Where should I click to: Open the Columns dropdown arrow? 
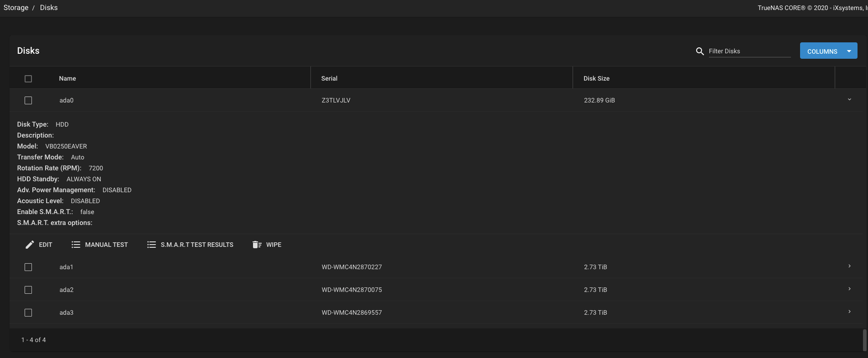point(849,51)
